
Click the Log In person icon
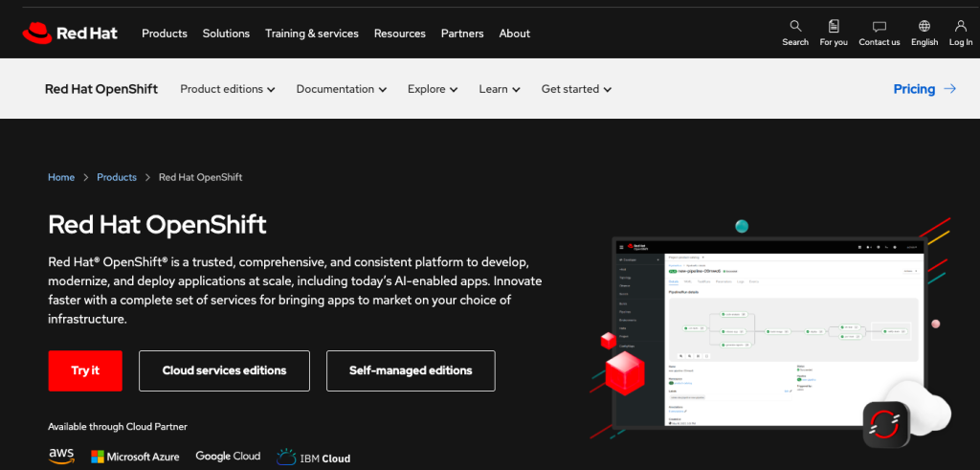coord(961,26)
